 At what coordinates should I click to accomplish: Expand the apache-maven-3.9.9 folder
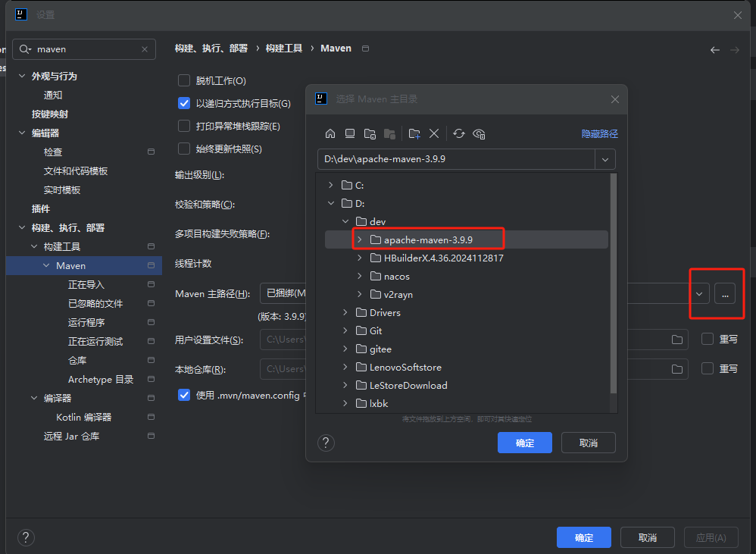[360, 239]
